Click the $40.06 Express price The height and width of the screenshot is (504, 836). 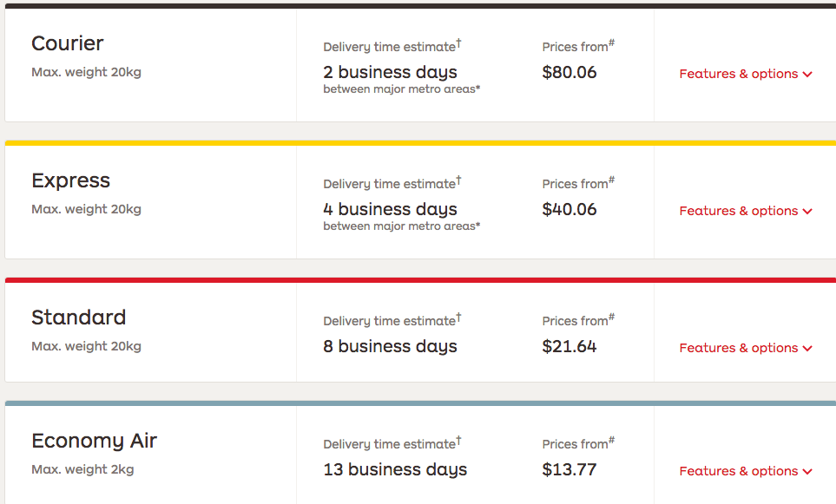click(569, 209)
